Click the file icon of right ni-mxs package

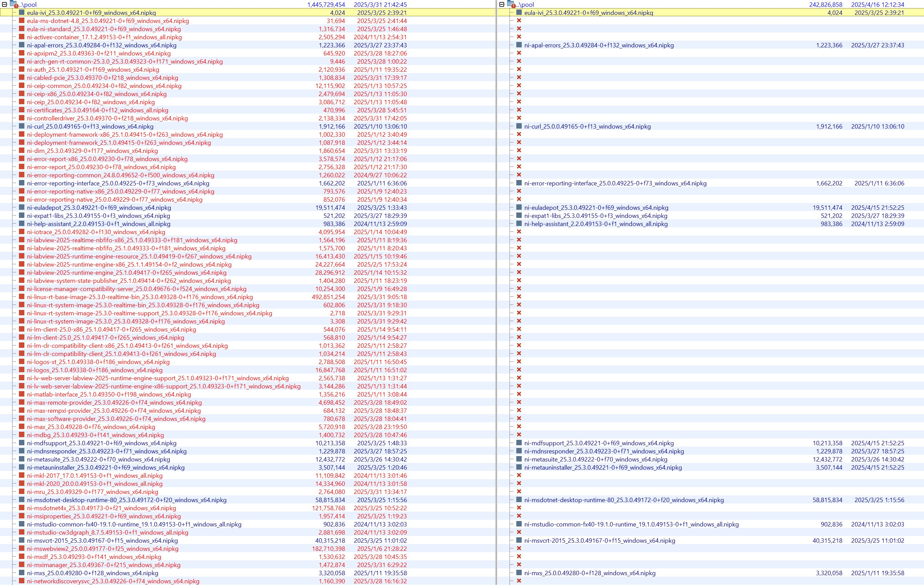519,573
